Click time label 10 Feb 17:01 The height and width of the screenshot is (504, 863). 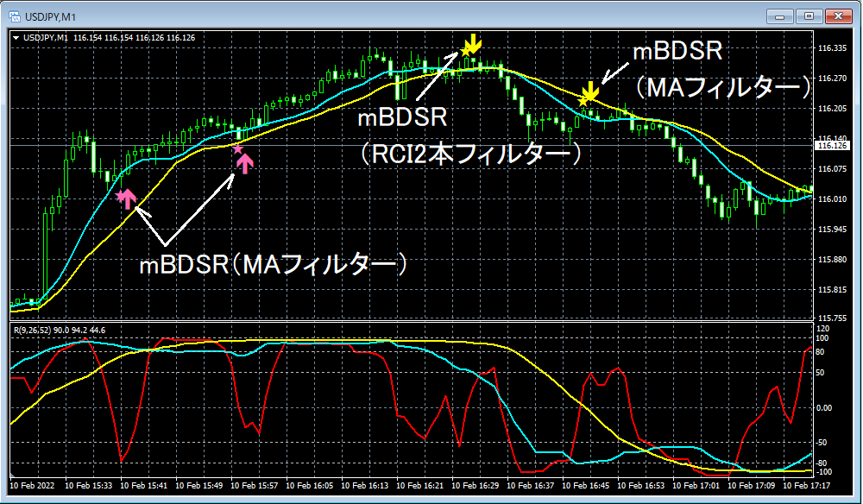696,486
